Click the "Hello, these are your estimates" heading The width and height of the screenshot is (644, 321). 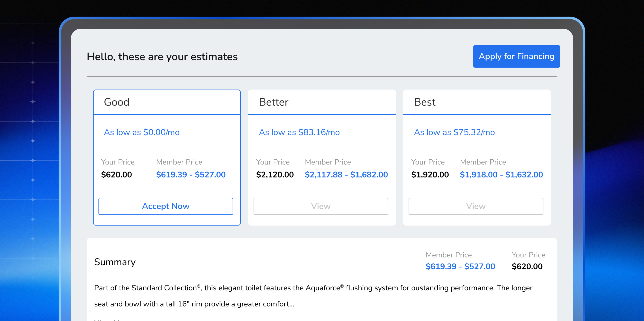162,57
